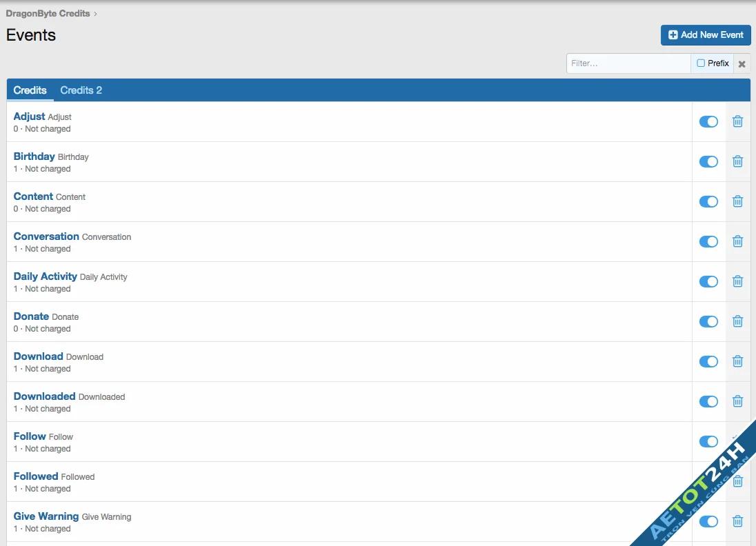Select the Credits tab
The width and height of the screenshot is (756, 546).
(x=30, y=90)
